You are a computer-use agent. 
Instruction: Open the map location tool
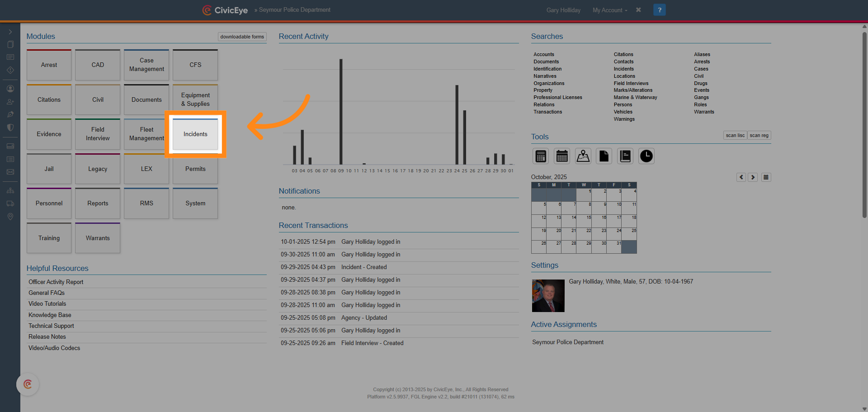coord(583,156)
